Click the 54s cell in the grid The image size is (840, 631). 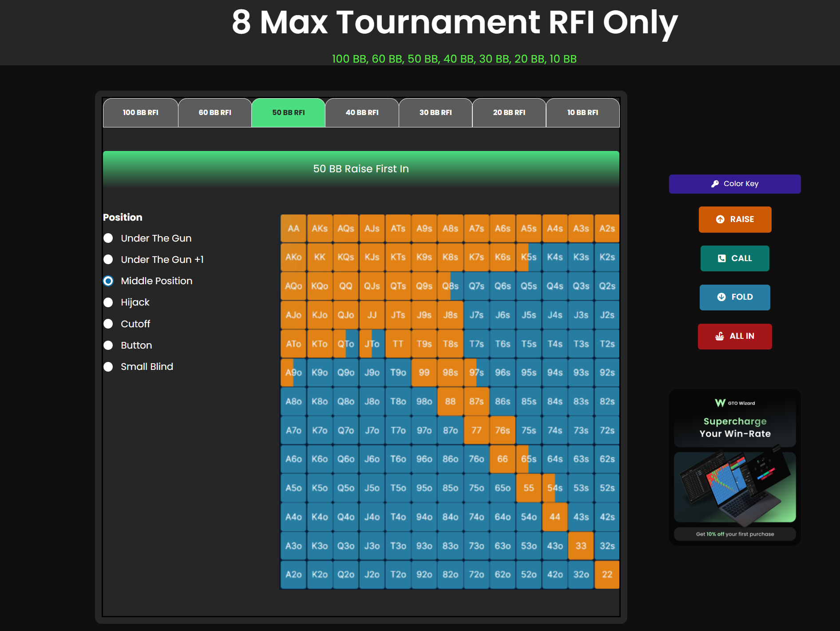[x=555, y=488]
